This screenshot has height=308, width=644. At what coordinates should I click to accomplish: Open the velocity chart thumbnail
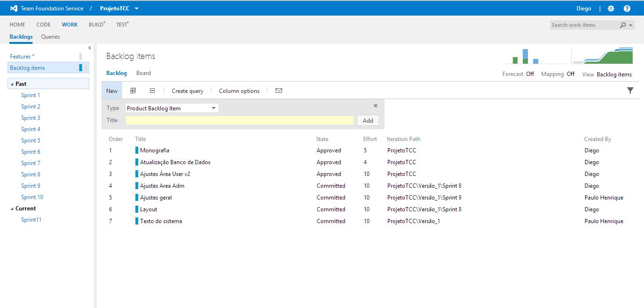click(x=535, y=56)
